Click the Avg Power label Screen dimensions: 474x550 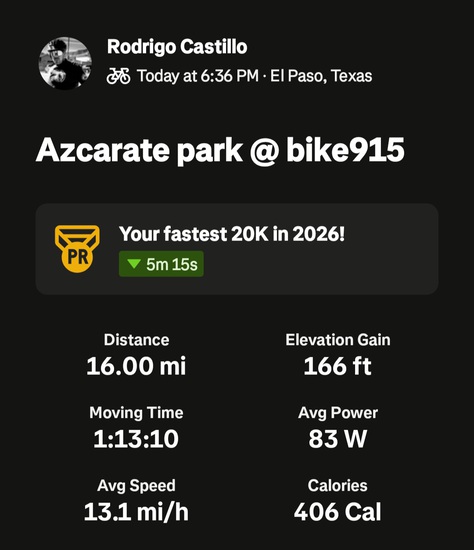point(338,413)
